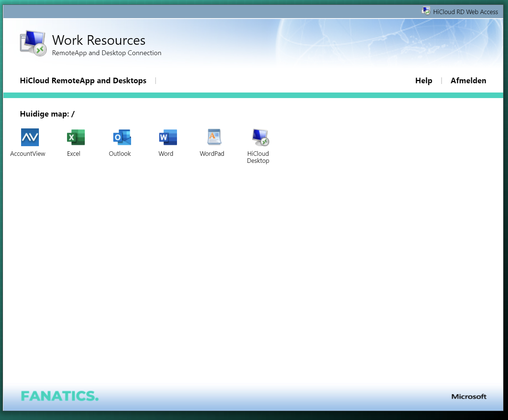Viewport: 508px width, 420px height.
Task: Select HiCloud RemoteApp and Desktops tab
Action: (x=83, y=81)
